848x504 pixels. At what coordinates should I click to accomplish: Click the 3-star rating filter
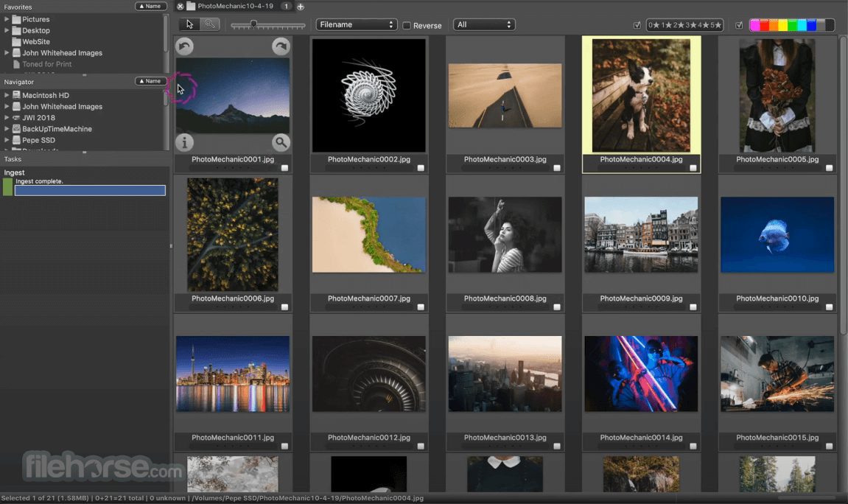(691, 24)
